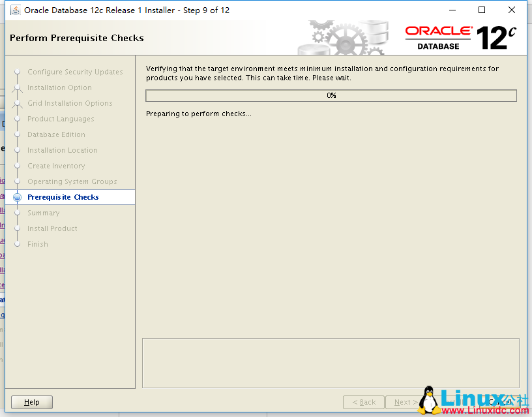Click the Help button
This screenshot has width=532, height=417.
coord(31,402)
